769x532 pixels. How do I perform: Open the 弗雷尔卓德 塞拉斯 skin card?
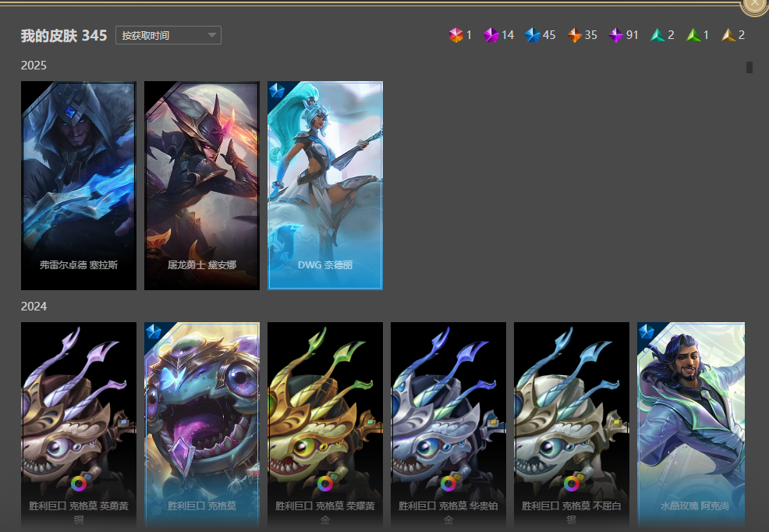[x=79, y=186]
